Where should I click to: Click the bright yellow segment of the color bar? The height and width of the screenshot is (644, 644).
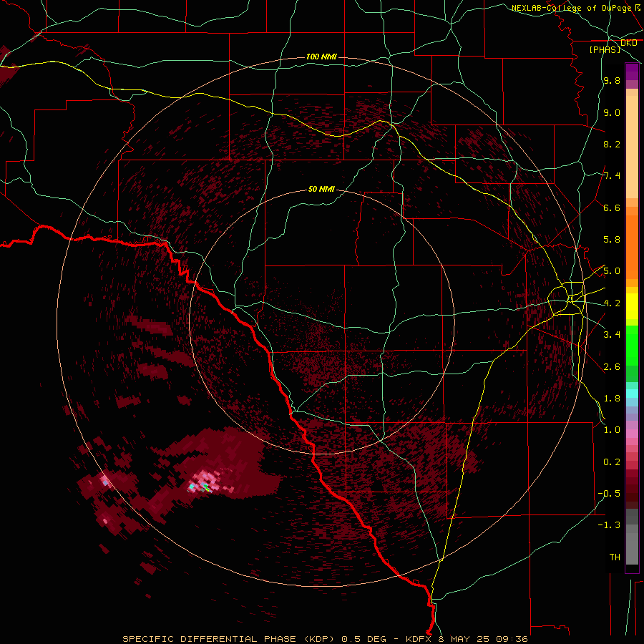632,306
